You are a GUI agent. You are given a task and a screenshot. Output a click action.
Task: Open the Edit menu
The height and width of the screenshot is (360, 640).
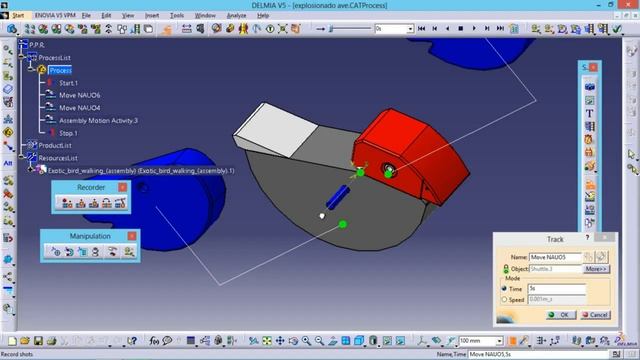[x=106, y=16]
